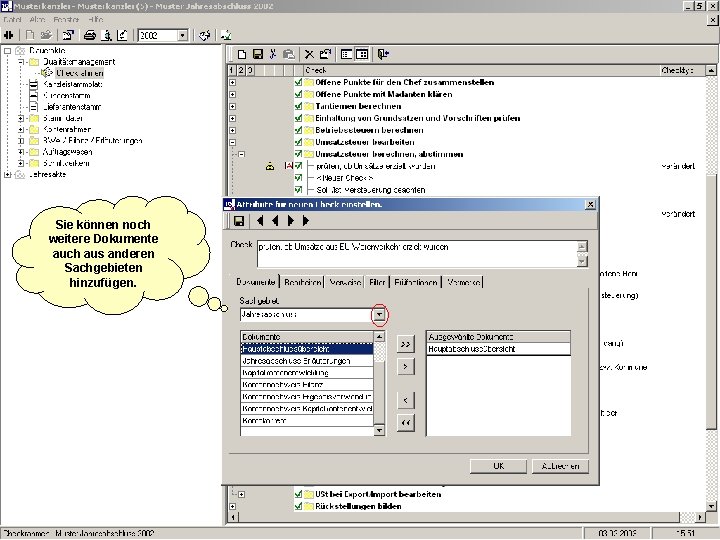The image size is (720, 540).
Task: Click the open folder icon in main toolbar
Action: tap(46, 35)
